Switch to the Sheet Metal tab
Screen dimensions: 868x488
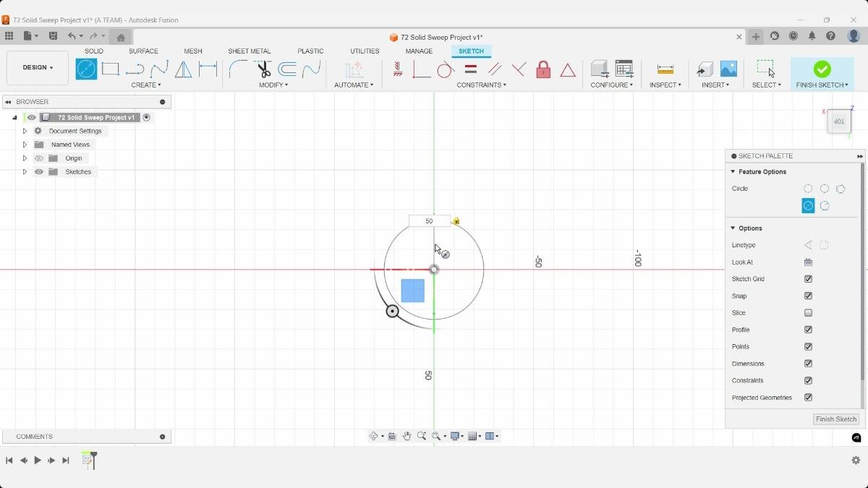(x=250, y=51)
